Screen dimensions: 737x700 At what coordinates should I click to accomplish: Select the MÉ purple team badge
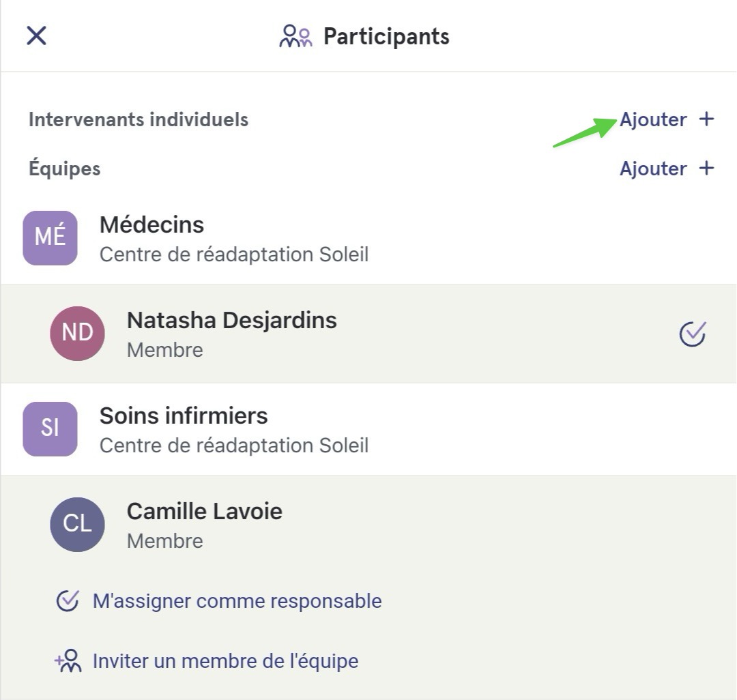pos(50,237)
